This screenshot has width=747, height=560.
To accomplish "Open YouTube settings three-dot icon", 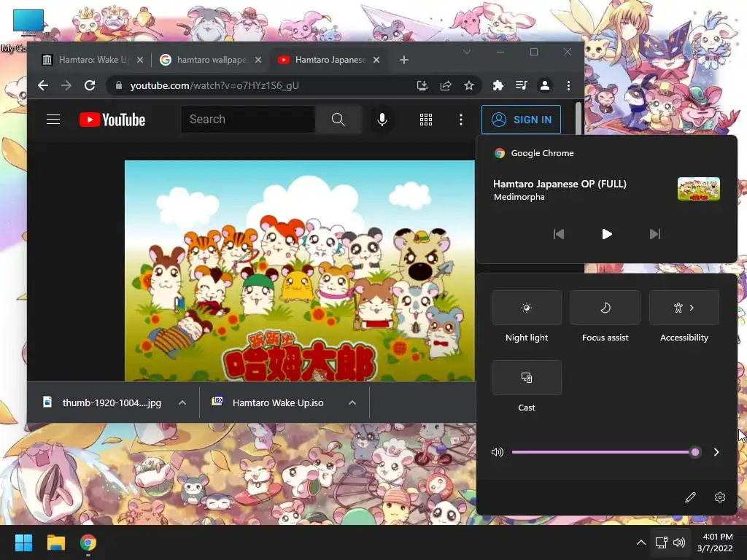I will click(x=461, y=120).
